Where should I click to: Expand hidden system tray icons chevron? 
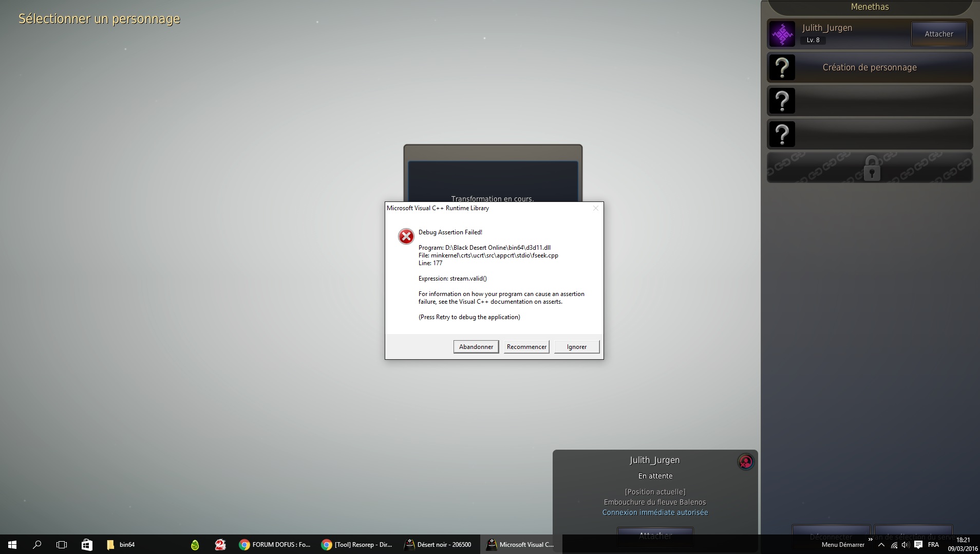881,545
